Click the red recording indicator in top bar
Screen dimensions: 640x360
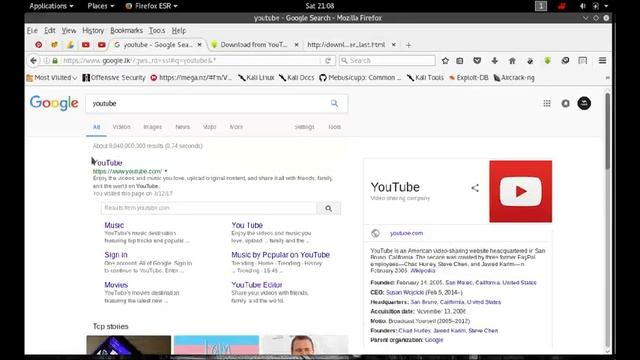point(562,6)
